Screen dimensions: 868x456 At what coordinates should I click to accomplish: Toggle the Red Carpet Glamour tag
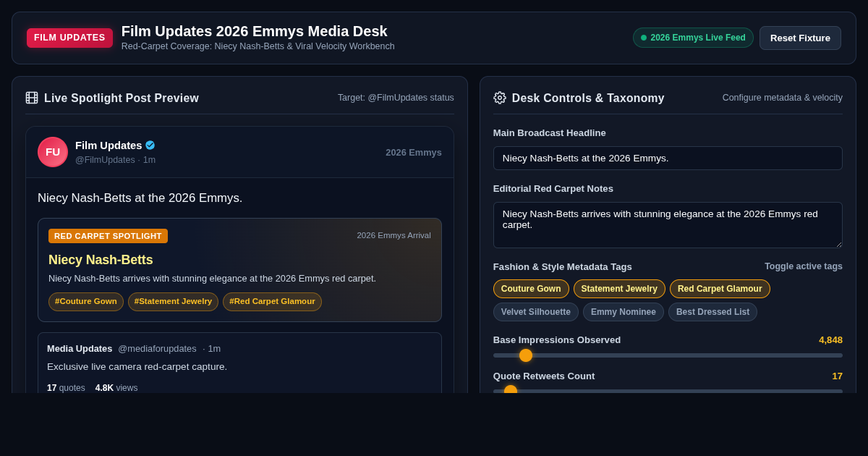click(720, 289)
